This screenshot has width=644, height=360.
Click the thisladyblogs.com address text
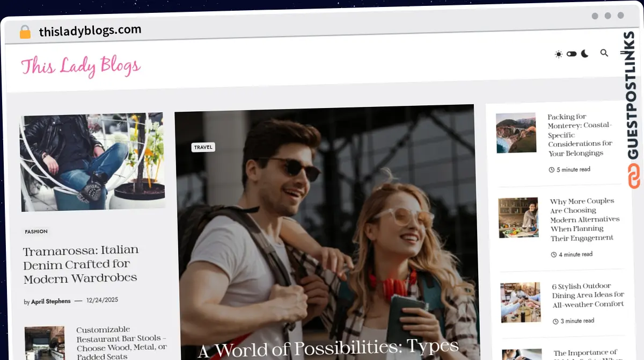90,31
